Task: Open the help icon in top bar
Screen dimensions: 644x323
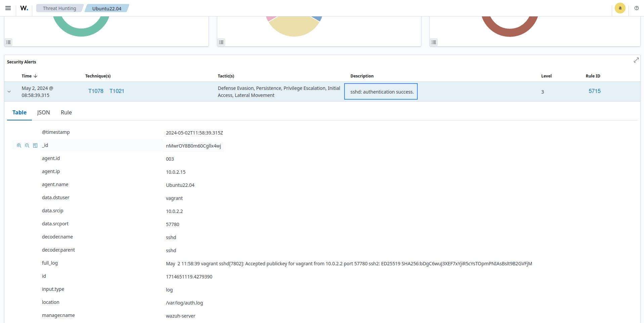Action: (x=636, y=8)
